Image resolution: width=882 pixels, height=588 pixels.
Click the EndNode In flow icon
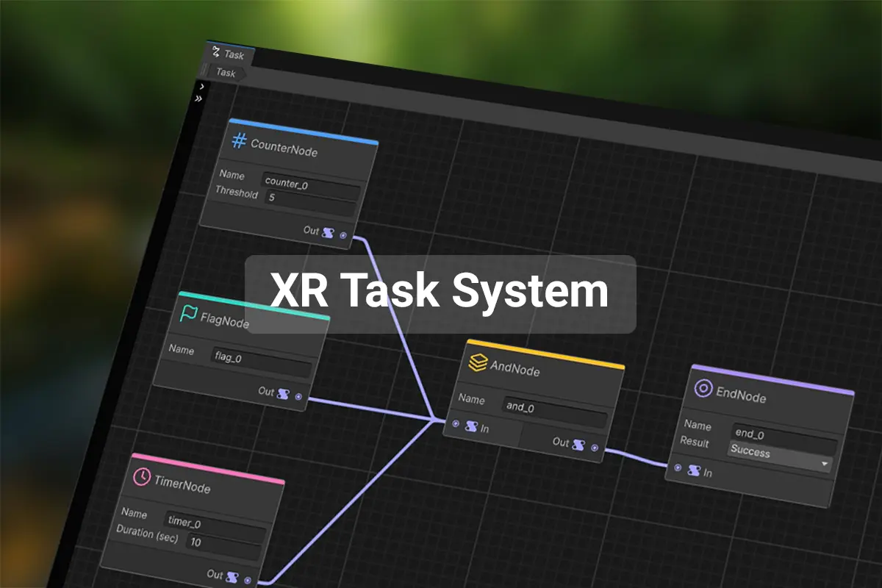(x=693, y=470)
